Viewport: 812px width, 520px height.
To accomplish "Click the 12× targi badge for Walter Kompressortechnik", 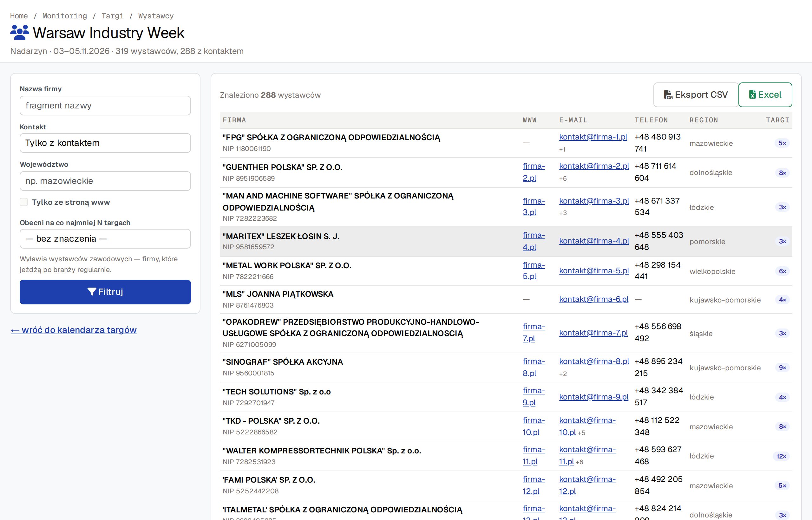I will (x=781, y=456).
